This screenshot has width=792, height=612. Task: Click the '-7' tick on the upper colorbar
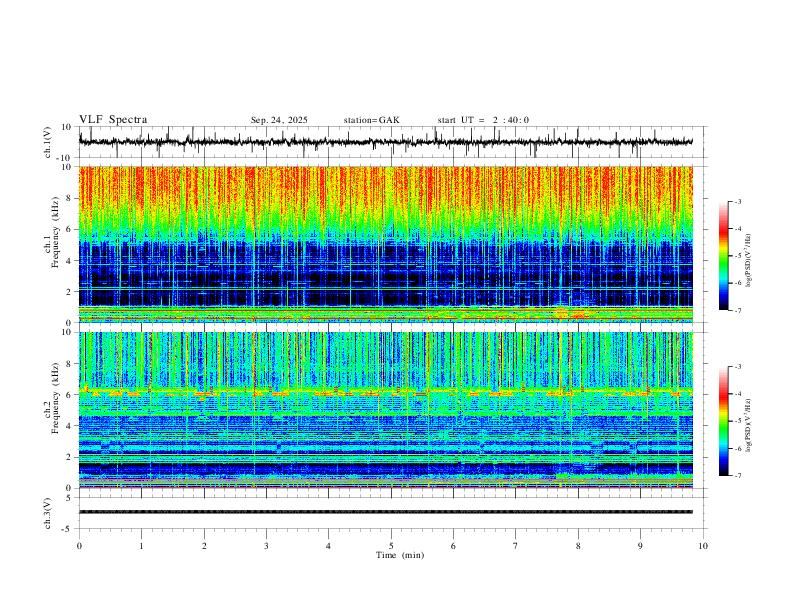[737, 310]
